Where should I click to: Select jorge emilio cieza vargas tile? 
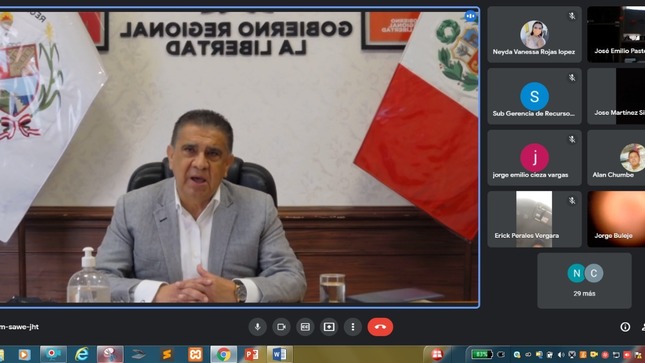coord(534,158)
